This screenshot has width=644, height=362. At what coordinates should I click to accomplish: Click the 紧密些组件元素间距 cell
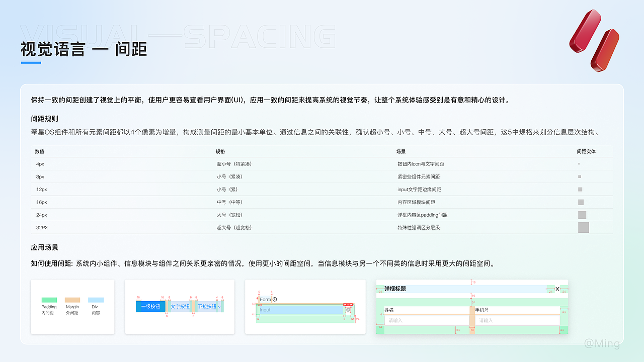click(x=419, y=177)
